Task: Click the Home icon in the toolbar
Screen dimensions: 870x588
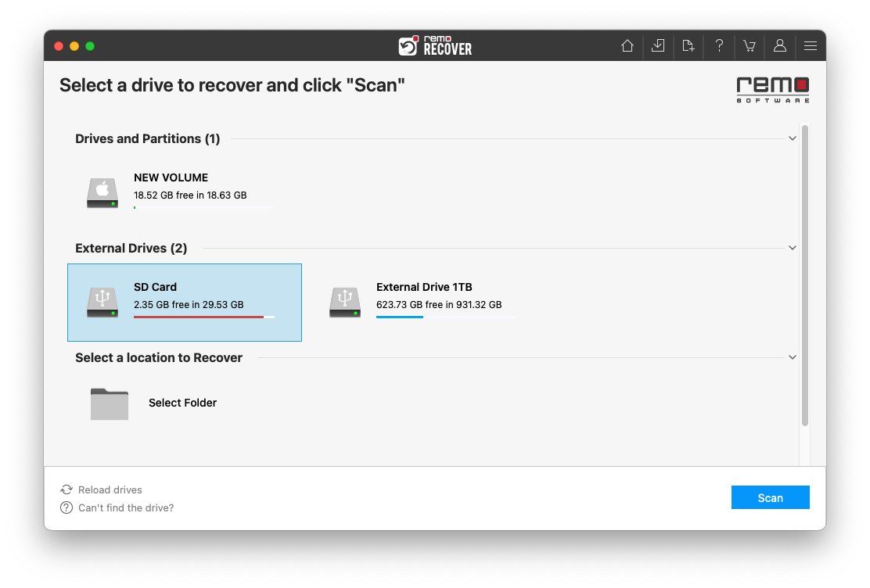Action: click(627, 46)
